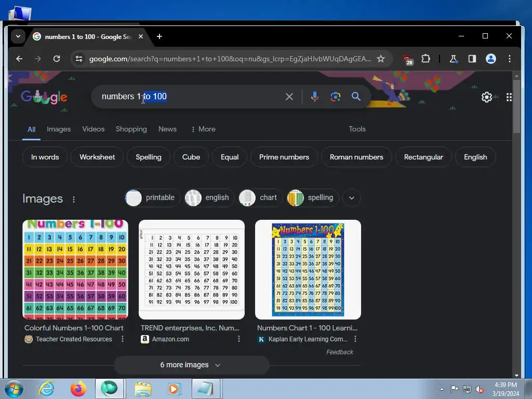Click the Feedback link
Viewport: 532px width, 399px height.
(340, 352)
